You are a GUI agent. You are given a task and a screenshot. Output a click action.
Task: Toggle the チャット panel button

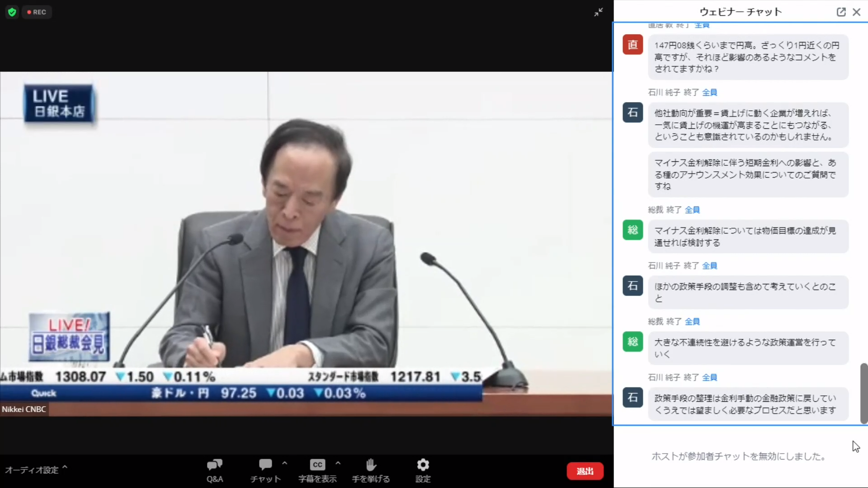tap(265, 470)
